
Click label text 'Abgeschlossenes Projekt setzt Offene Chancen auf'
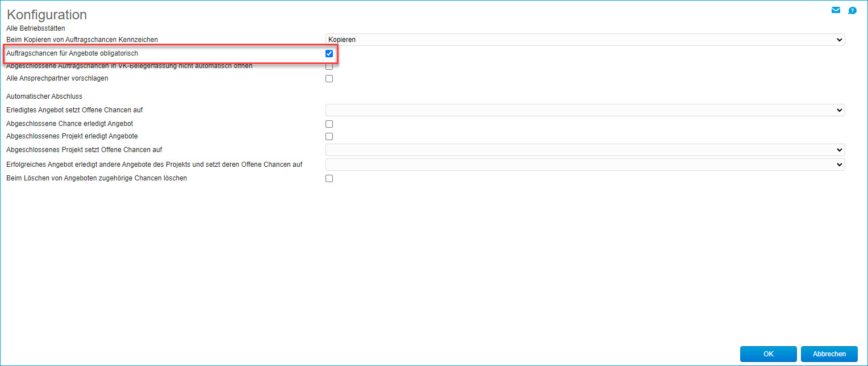84,150
